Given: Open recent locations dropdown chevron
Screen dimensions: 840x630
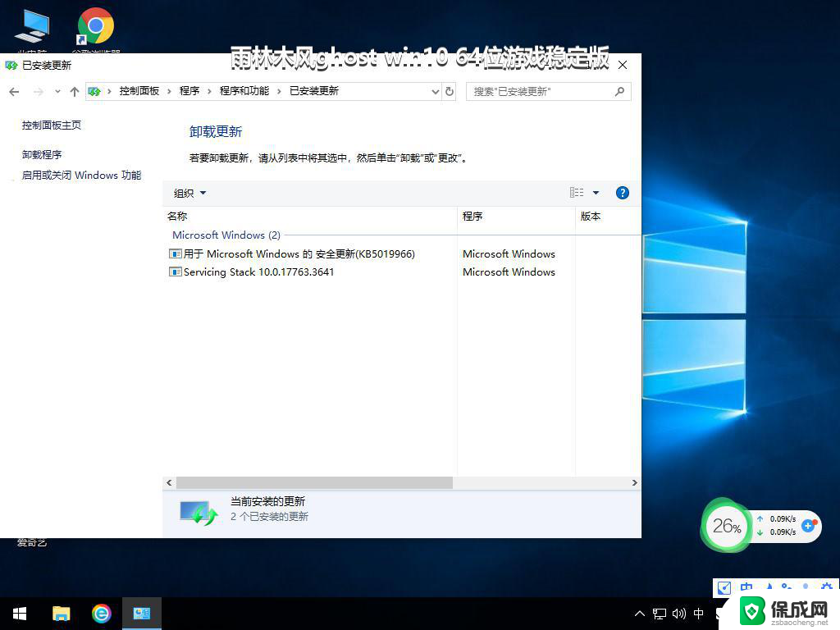Looking at the screenshot, I should point(57,92).
